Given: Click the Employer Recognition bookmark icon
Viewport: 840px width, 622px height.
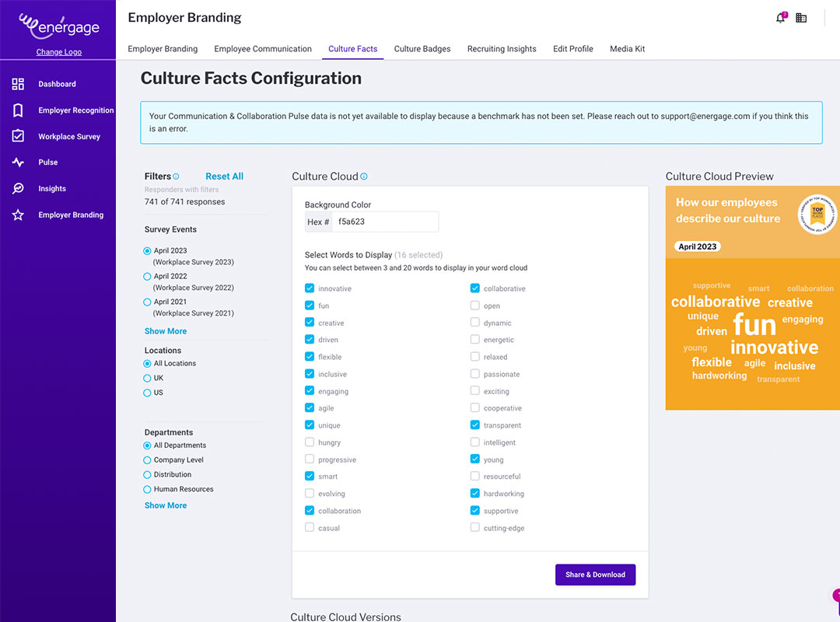Looking at the screenshot, I should [18, 110].
